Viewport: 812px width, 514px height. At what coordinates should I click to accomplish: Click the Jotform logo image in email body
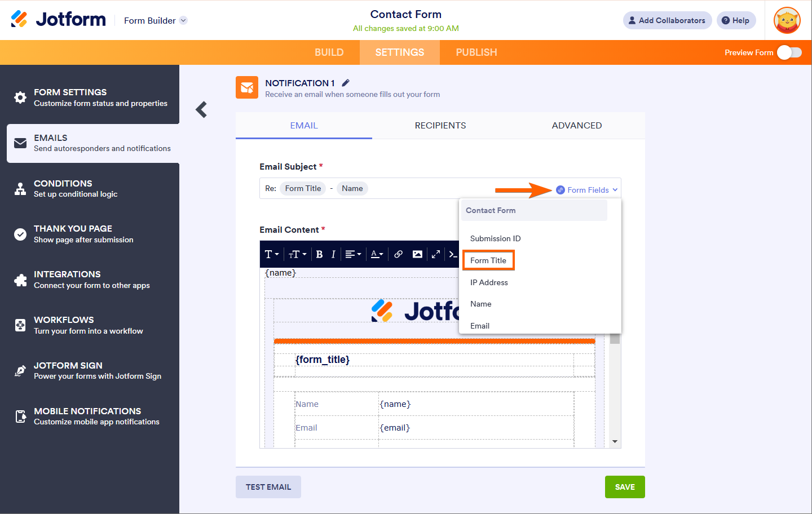pos(416,311)
